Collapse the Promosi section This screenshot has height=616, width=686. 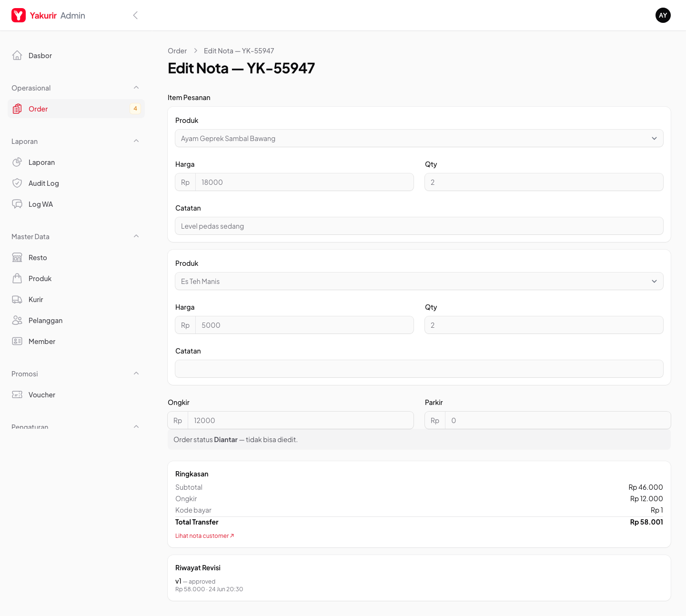click(136, 374)
